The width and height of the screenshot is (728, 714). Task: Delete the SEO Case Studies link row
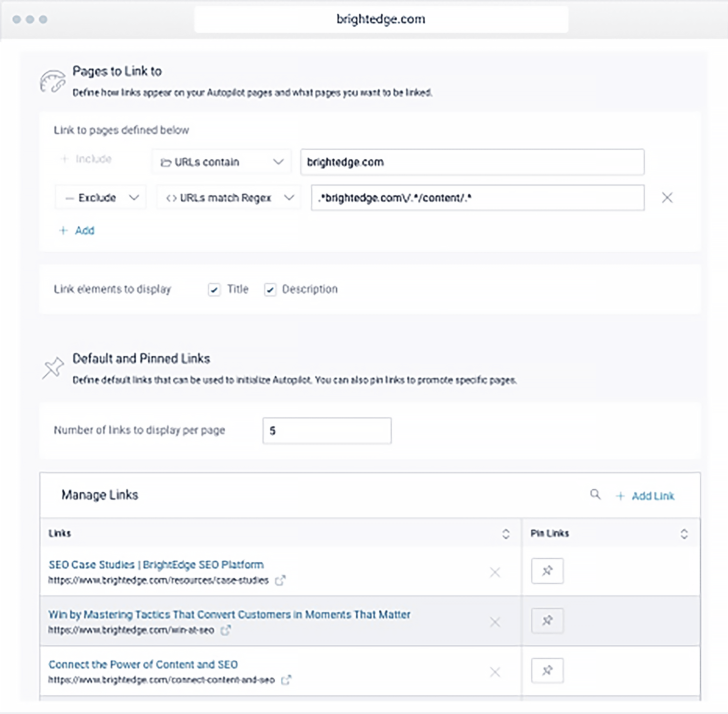point(495,572)
